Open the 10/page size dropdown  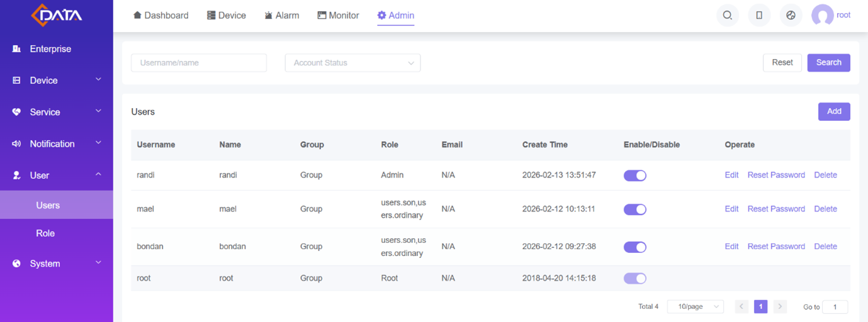coord(695,307)
